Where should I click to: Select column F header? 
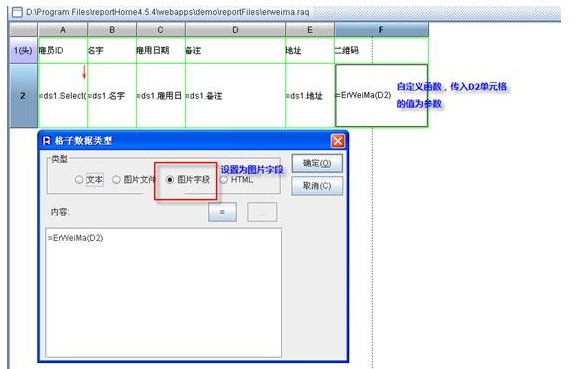pos(381,30)
